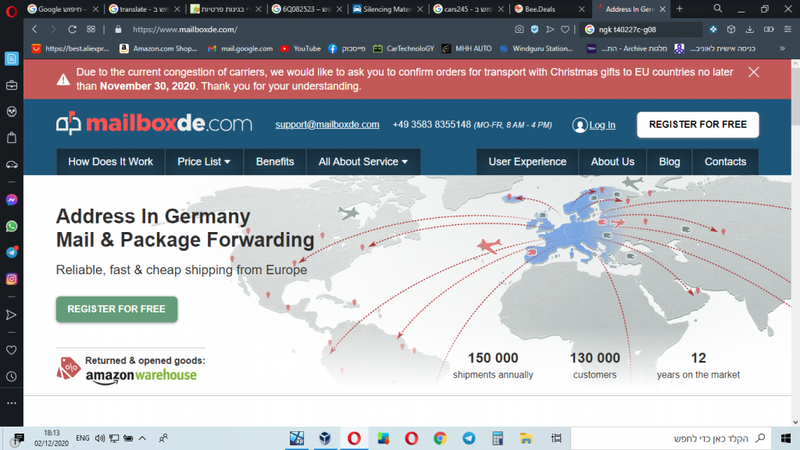The width and height of the screenshot is (800, 450).
Task: Open the Blog menu item
Action: 669,162
